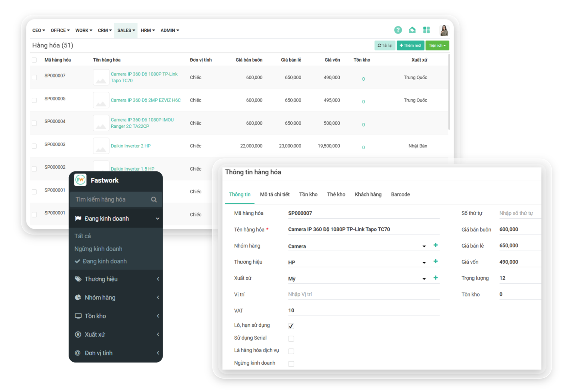
Task: Switch to the Tồn kho tab
Action: click(308, 195)
